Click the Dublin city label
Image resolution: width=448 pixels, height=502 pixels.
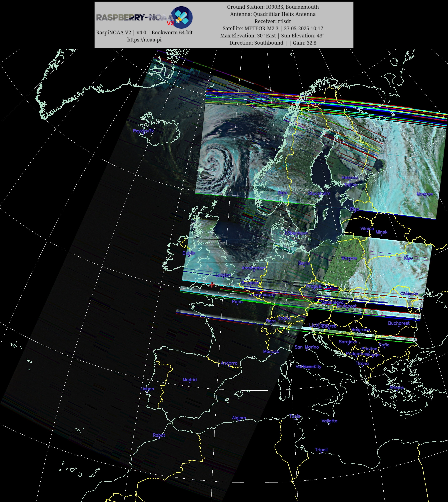[189, 253]
